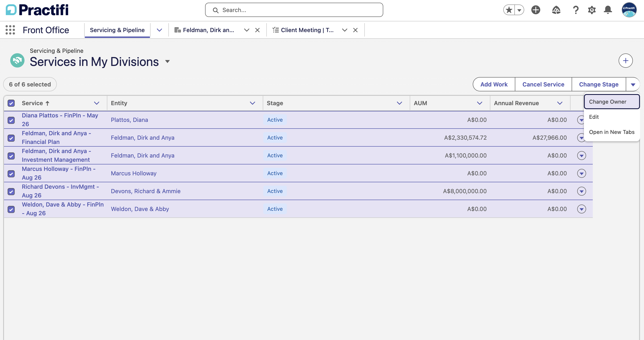
Task: Click the Services list view icon
Action: click(17, 60)
